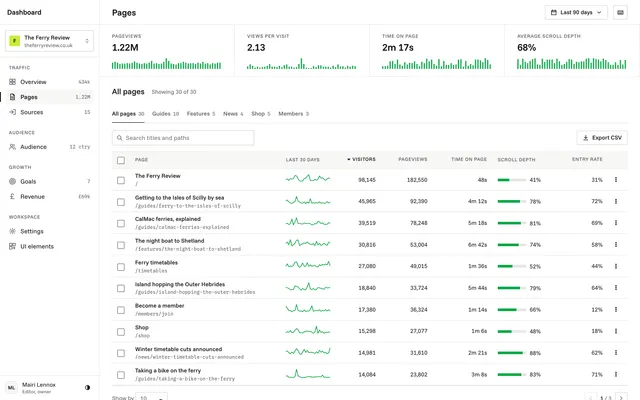Screen dimensions: 640x400
Task: Select all rows with header checkbox
Action: (x=121, y=160)
